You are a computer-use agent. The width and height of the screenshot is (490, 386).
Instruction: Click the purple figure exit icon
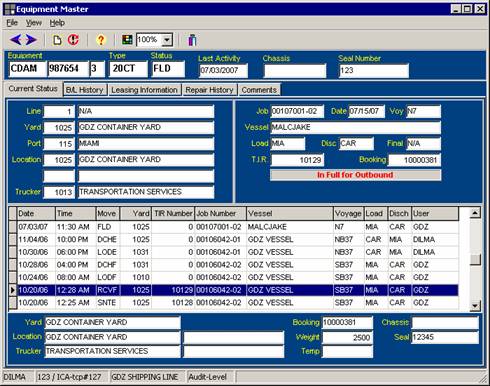192,40
